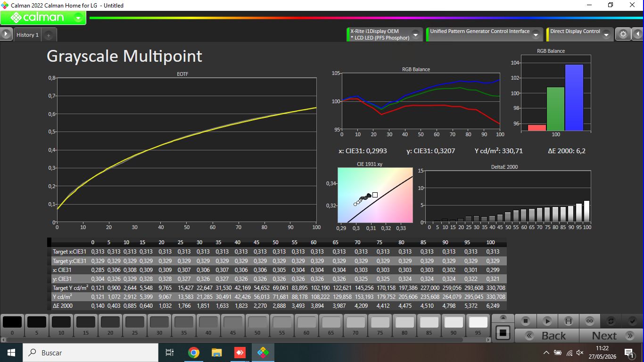This screenshot has width=644, height=362.
Task: Open Chrome from the taskbar
Action: (x=193, y=353)
